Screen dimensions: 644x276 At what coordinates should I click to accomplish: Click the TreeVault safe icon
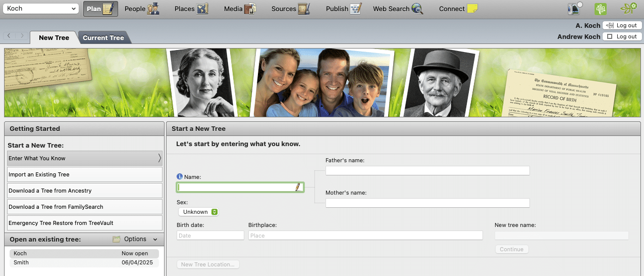point(574,9)
